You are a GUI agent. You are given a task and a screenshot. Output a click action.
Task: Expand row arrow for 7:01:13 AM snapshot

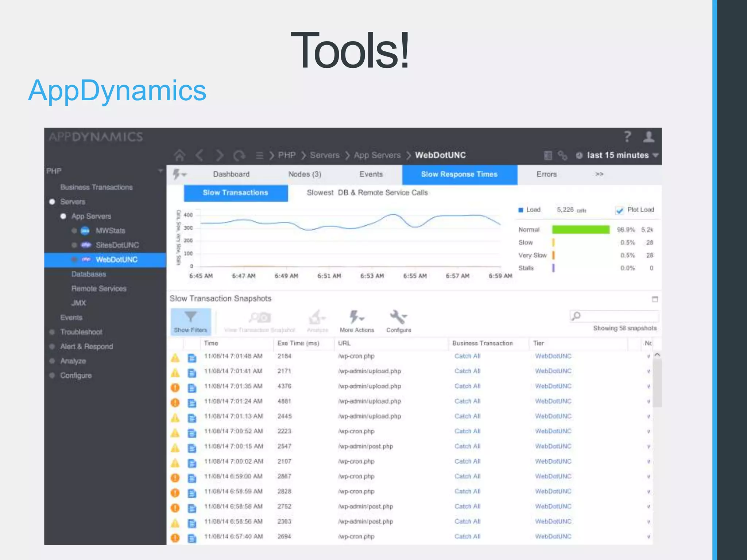coord(649,417)
